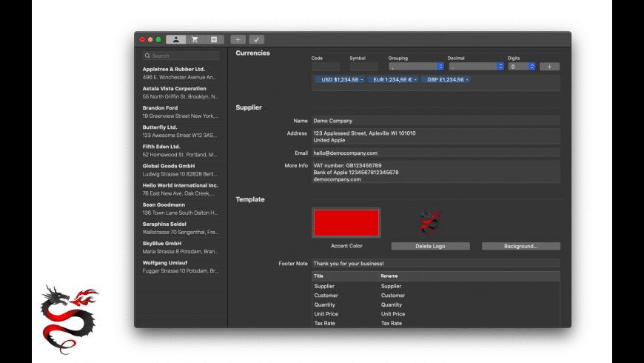This screenshot has width=644, height=363.
Task: Click the plus button in the toolbar
Action: pyautogui.click(x=237, y=39)
